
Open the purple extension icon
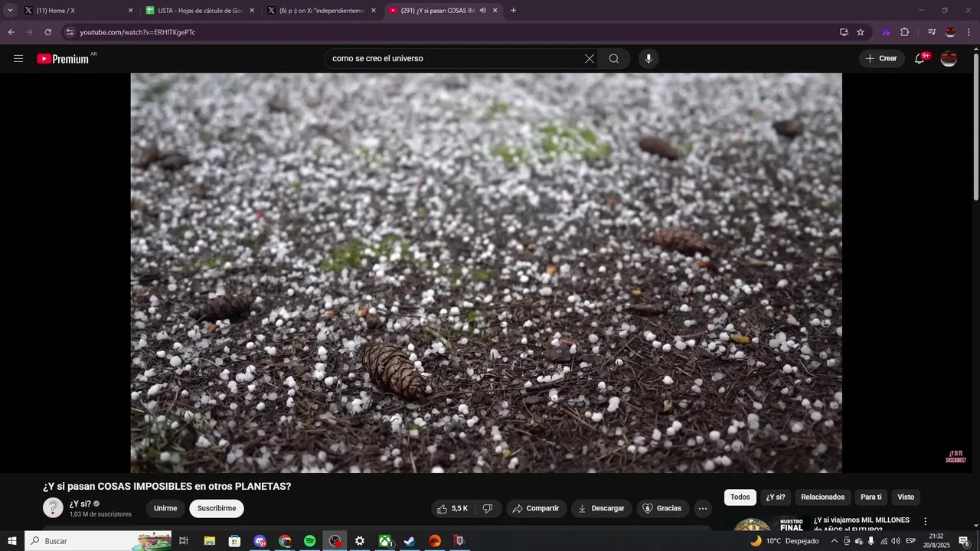(886, 32)
